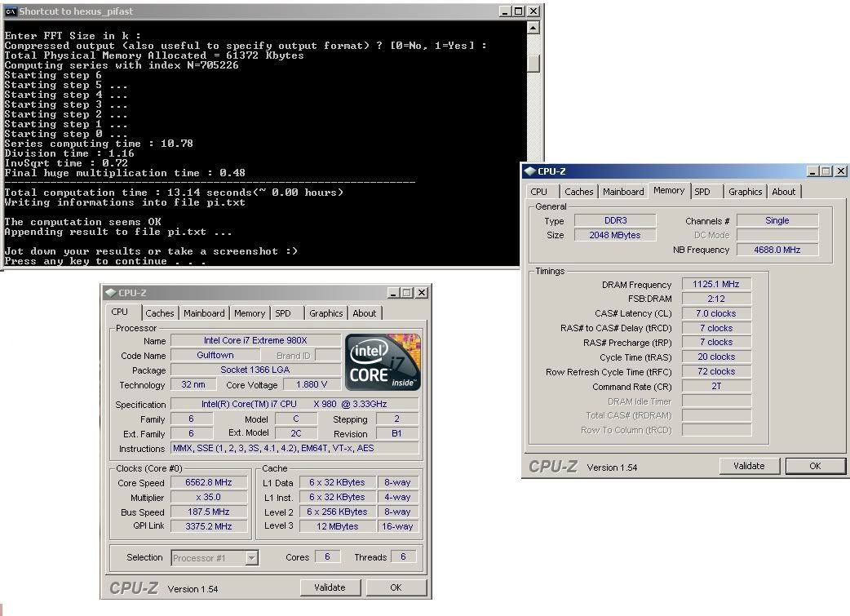Click the 3375.2 MHz QPI Link value
The width and height of the screenshot is (850, 616).
[x=209, y=526]
